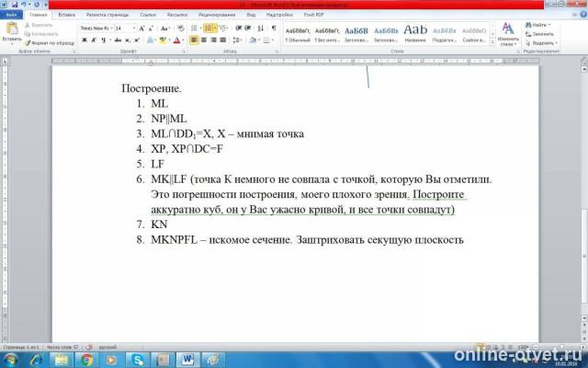Click Копировать (Copy) in clipboard group
Screen dimensions: 588x368
pos(41,34)
